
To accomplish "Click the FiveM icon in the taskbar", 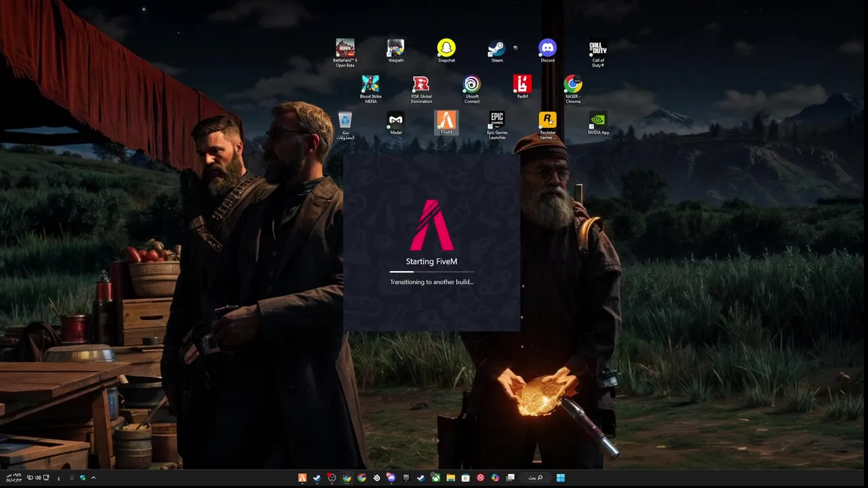I will point(302,478).
